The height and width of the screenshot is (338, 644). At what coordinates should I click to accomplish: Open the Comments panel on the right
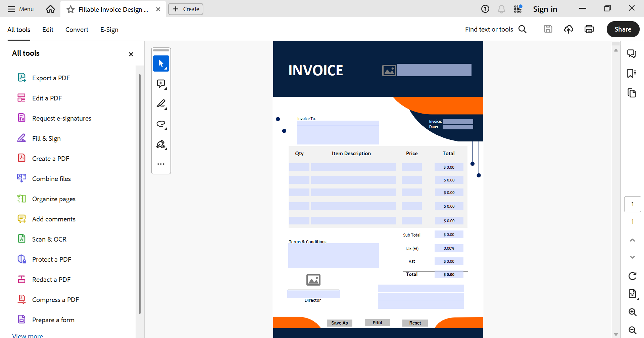(632, 53)
